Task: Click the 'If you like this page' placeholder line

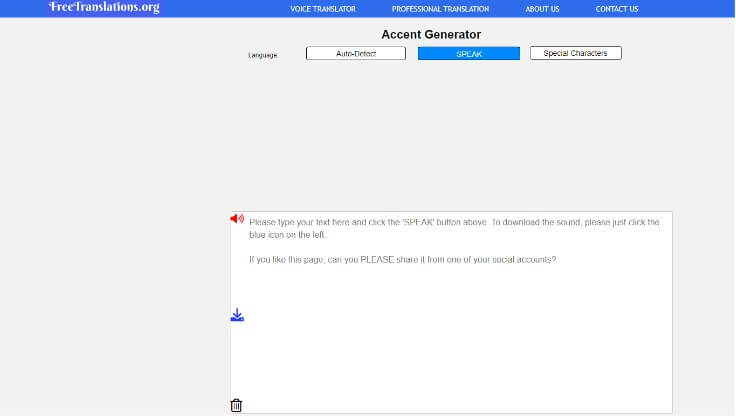Action: click(x=403, y=260)
